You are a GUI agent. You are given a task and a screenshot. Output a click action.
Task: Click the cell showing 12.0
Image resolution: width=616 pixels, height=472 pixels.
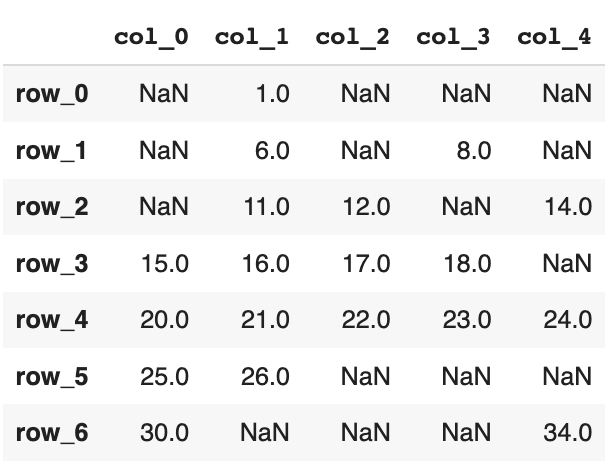(366, 207)
